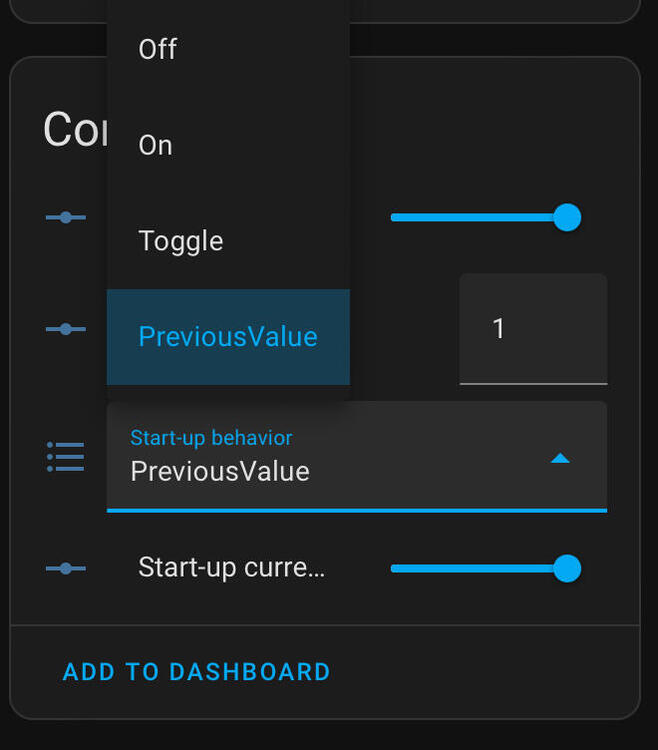Select the "Off" option in the menu
This screenshot has width=658, height=750.
(158, 49)
